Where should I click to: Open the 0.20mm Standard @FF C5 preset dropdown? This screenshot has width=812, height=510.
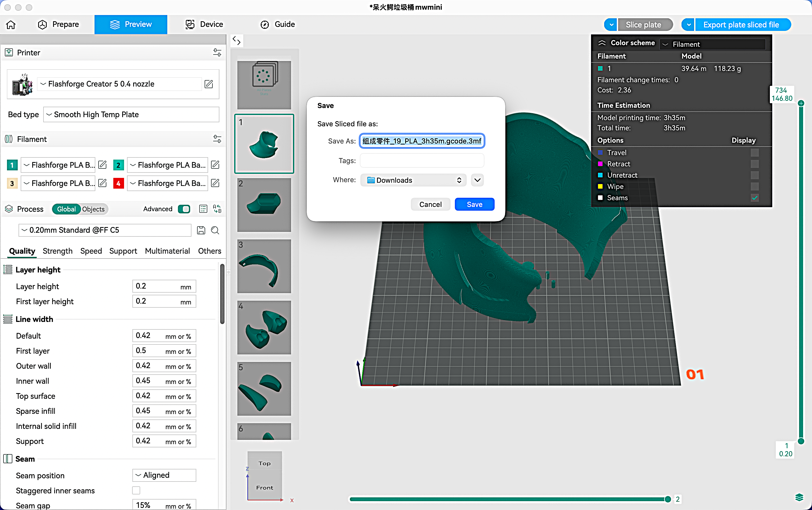coord(105,230)
